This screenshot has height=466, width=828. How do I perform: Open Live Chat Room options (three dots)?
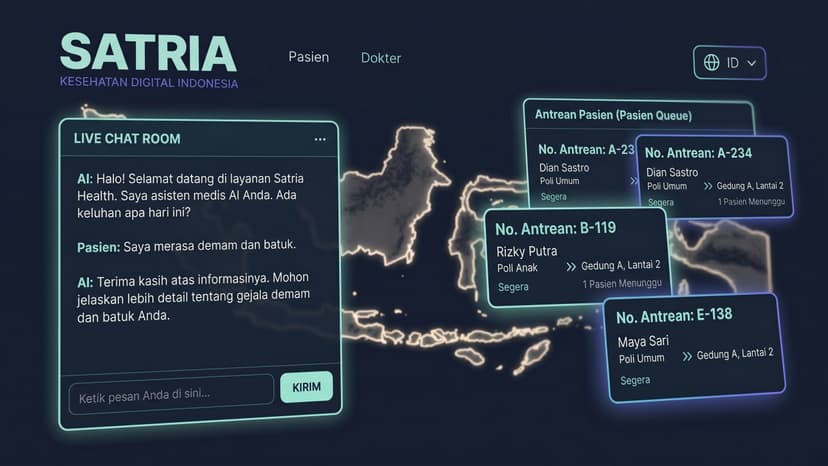coord(320,139)
